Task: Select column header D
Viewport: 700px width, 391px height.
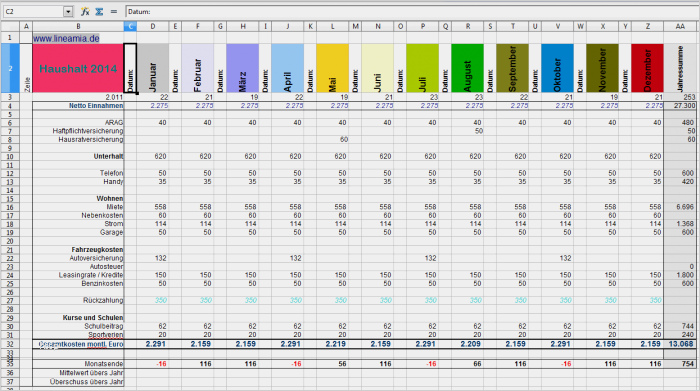Action: [x=153, y=27]
